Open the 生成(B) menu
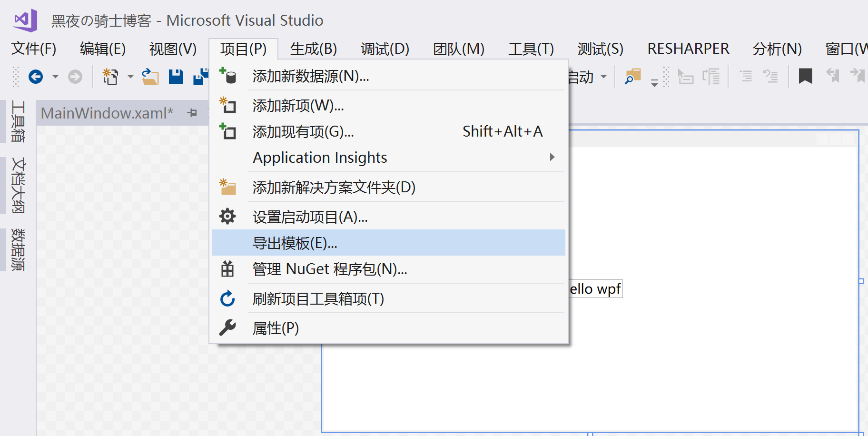Viewport: 868px width, 436px height. coord(313,49)
